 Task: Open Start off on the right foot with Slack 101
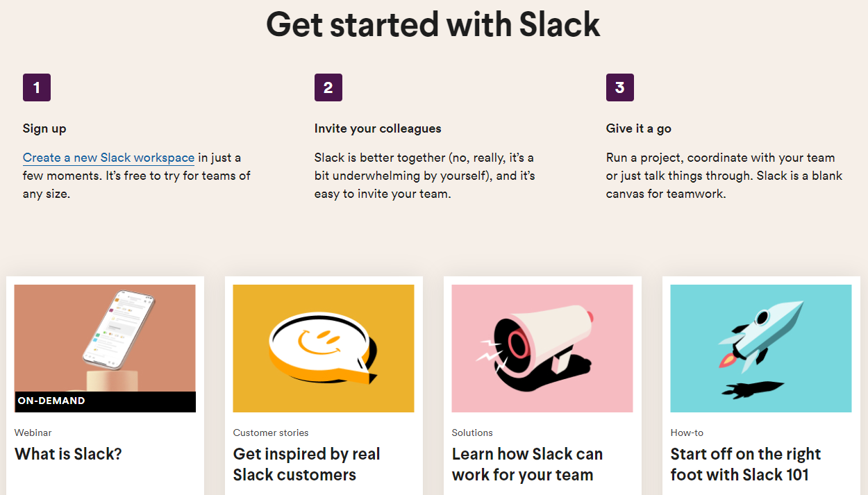tap(746, 464)
